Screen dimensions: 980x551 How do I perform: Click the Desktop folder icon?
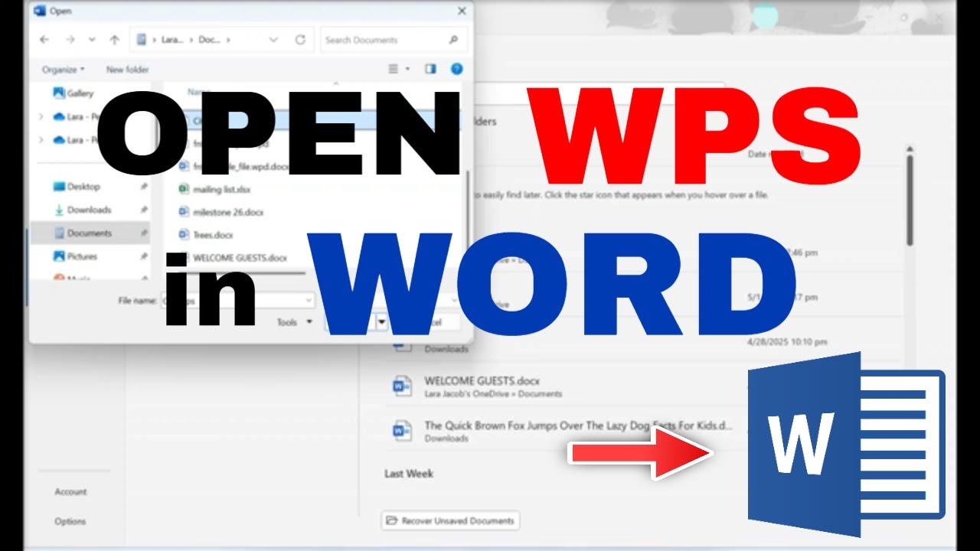[x=58, y=187]
